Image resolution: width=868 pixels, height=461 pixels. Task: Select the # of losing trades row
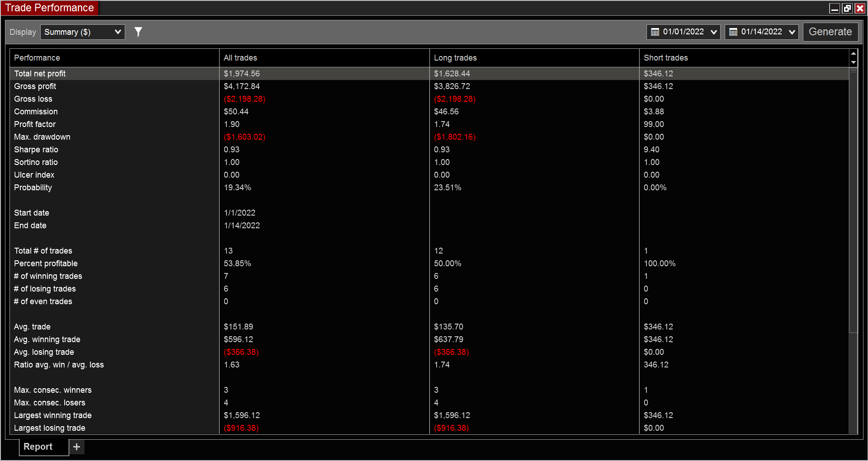point(429,289)
